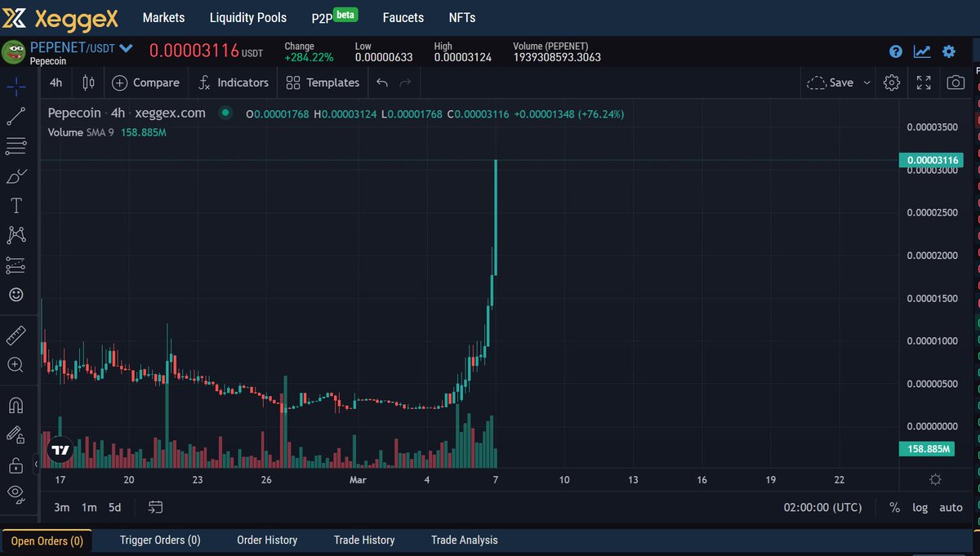980x556 pixels.
Task: Click the +284.22% change value
Action: point(309,57)
